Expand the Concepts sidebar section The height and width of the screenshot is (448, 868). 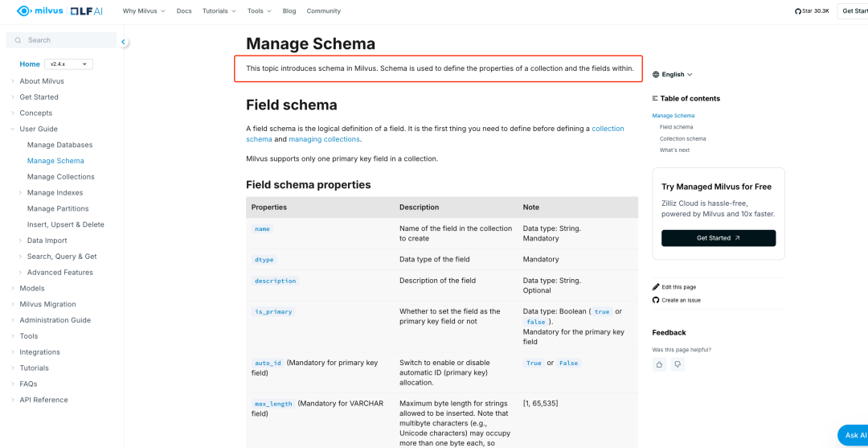point(13,113)
